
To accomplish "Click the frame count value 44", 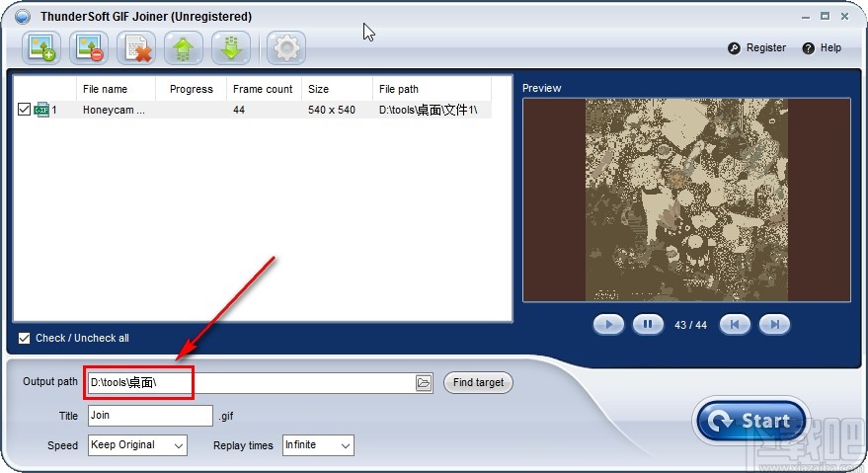I will (239, 110).
